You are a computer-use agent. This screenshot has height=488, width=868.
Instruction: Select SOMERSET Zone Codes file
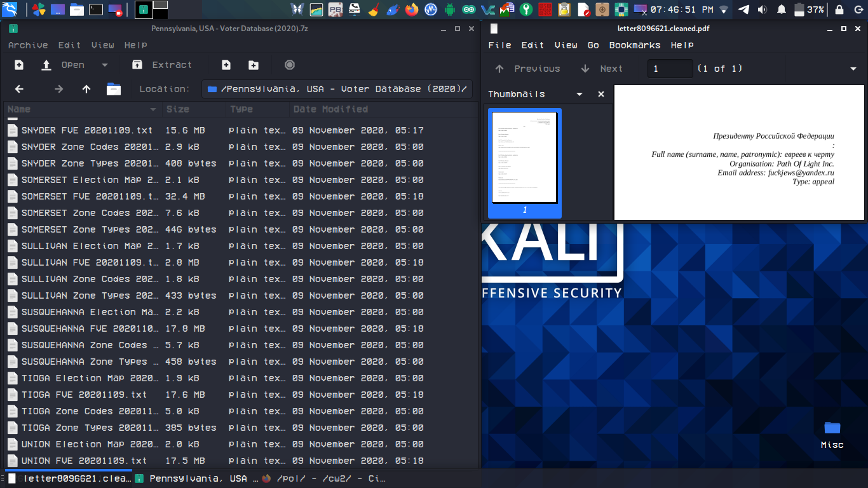(x=240, y=213)
